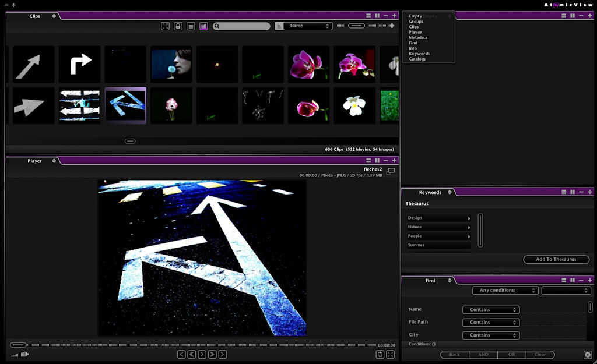Switch Clips panel to list view
Image resolution: width=597 pixels, height=364 pixels.
tap(191, 26)
